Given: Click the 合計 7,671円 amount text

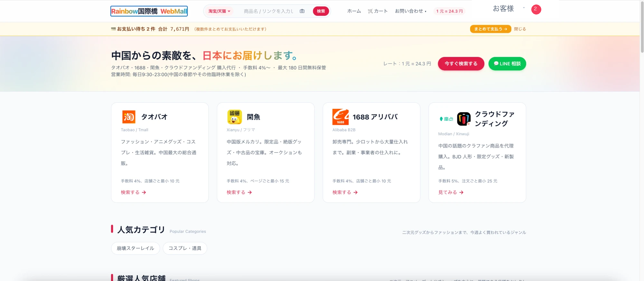Looking at the screenshot, I should [x=174, y=29].
